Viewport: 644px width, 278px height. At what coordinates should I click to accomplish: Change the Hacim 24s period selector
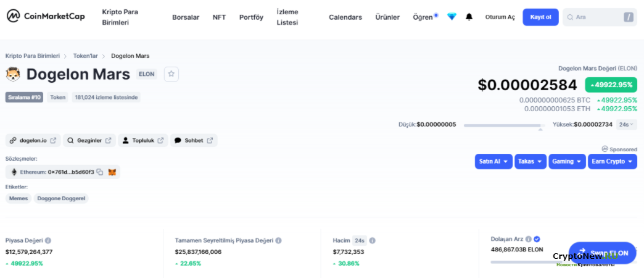(360, 240)
